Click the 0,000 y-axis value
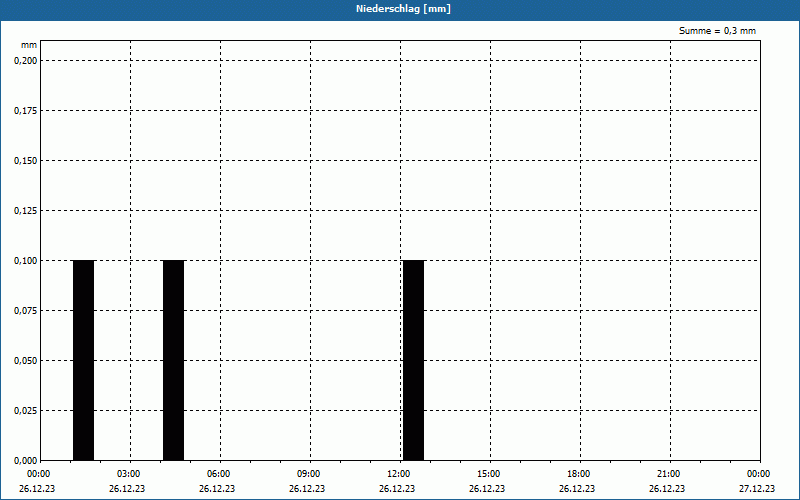 (x=26, y=461)
